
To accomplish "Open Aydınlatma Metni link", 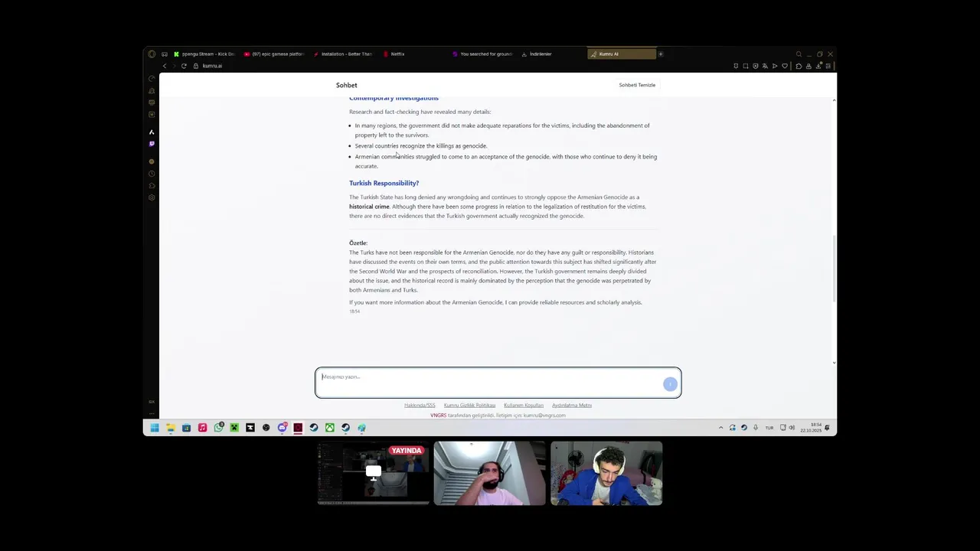I will point(572,406).
